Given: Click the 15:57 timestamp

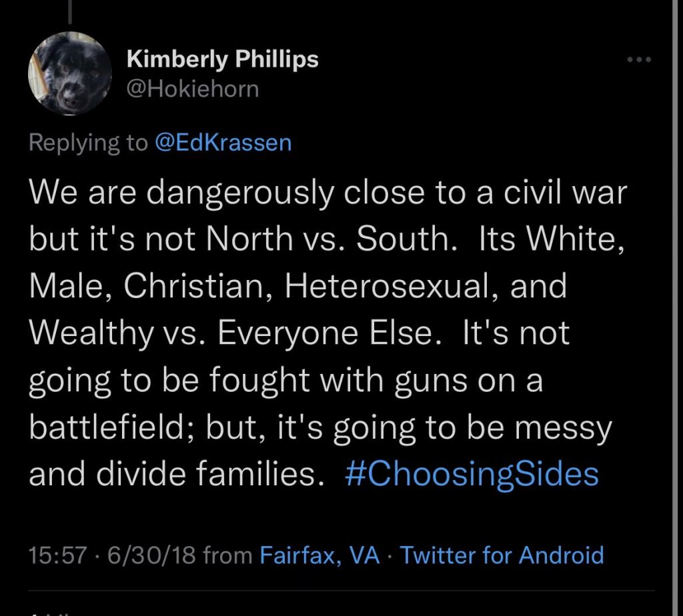Looking at the screenshot, I should tap(57, 555).
